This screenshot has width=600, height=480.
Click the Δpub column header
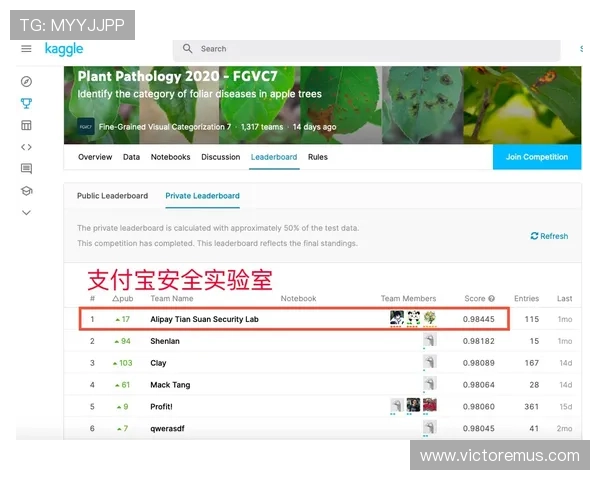[122, 299]
